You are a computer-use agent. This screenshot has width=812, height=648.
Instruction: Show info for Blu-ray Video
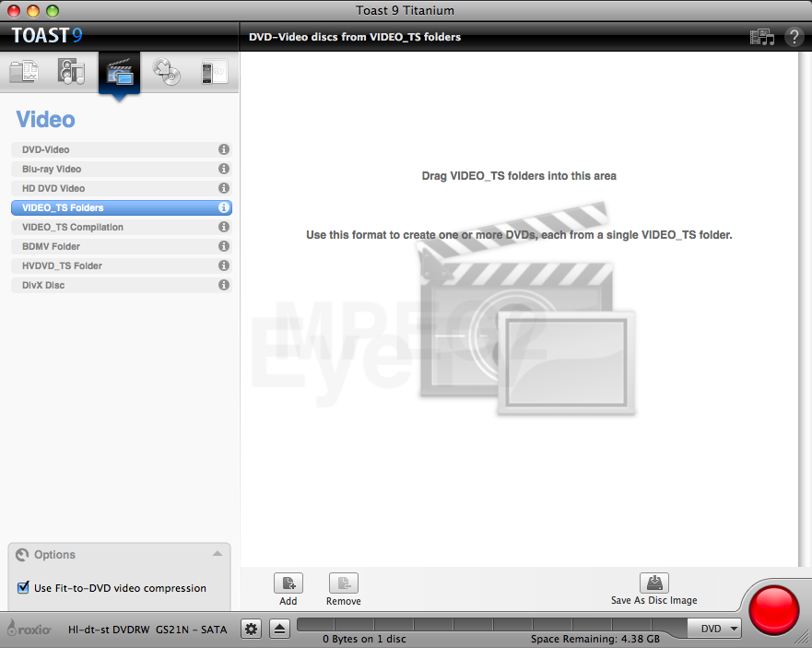(x=224, y=169)
